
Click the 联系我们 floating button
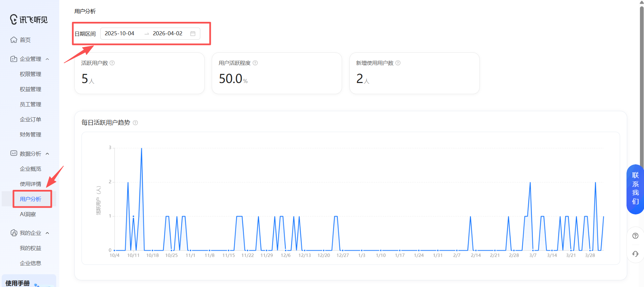[635, 189]
